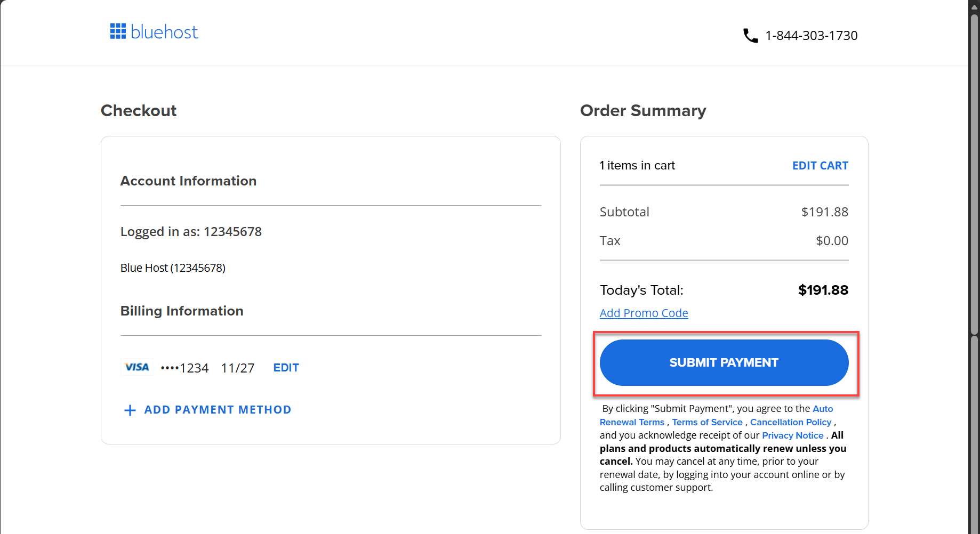Click the phone handset icon
980x534 pixels.
click(x=751, y=35)
